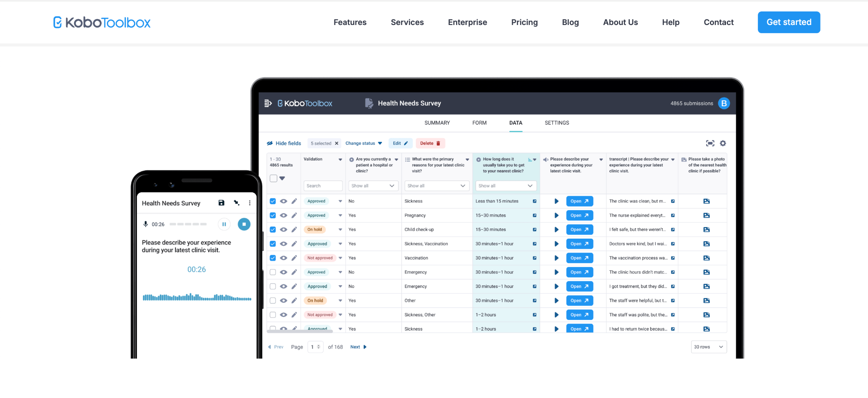Open the Features menu item
Image resolution: width=868 pixels, height=398 pixels.
pyautogui.click(x=350, y=22)
